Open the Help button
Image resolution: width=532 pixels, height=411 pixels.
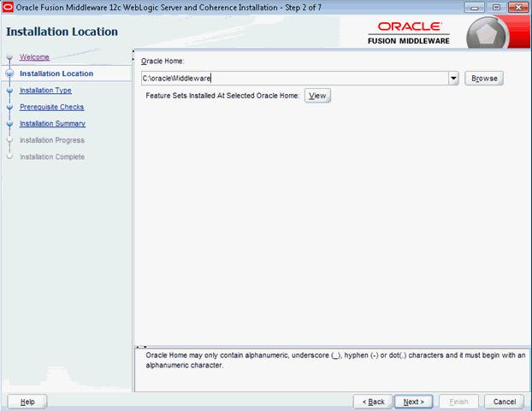[x=27, y=402]
